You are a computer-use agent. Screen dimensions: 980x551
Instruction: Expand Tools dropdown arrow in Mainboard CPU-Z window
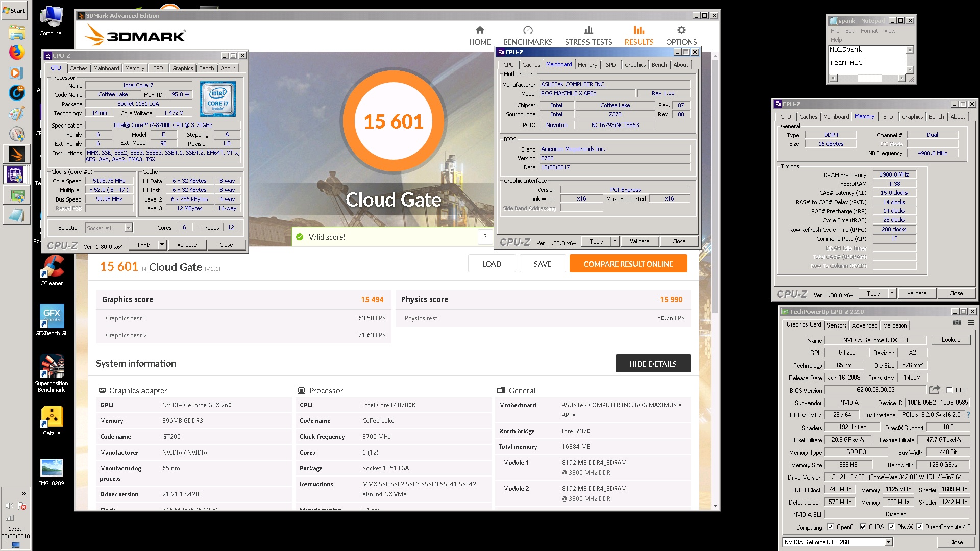(x=615, y=241)
